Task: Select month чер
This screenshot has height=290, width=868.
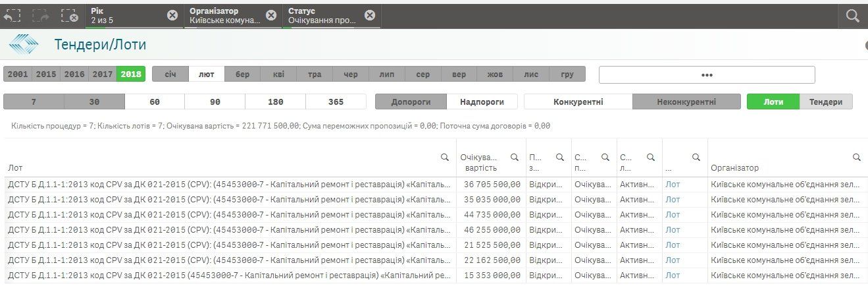Action: point(351,74)
